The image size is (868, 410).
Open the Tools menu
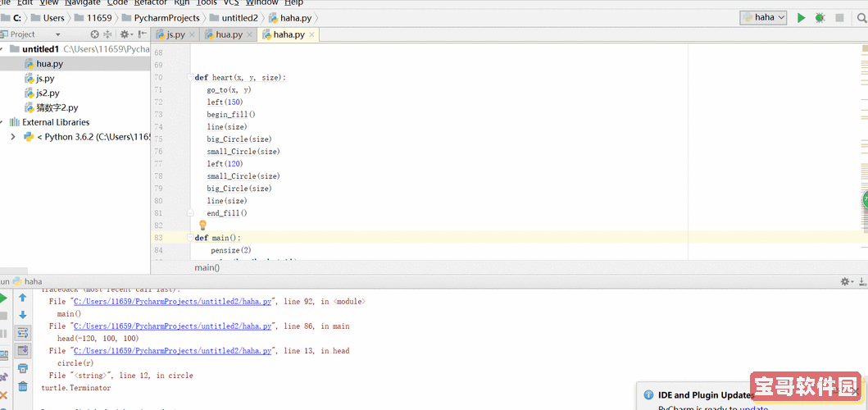pyautogui.click(x=207, y=2)
